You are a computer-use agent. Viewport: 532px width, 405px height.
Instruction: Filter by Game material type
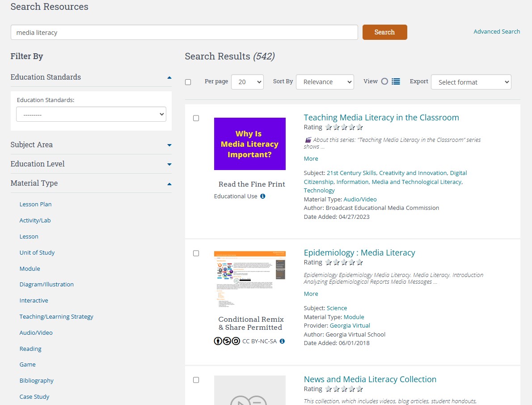coord(27,365)
